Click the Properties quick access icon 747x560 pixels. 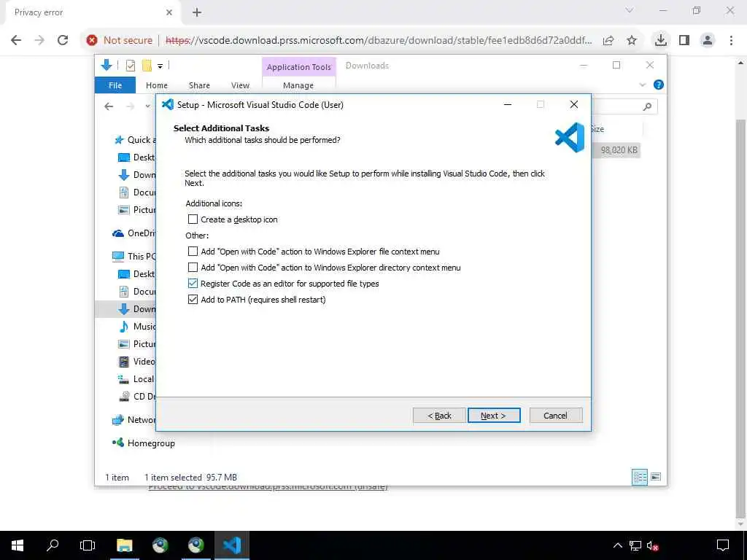tap(130, 66)
